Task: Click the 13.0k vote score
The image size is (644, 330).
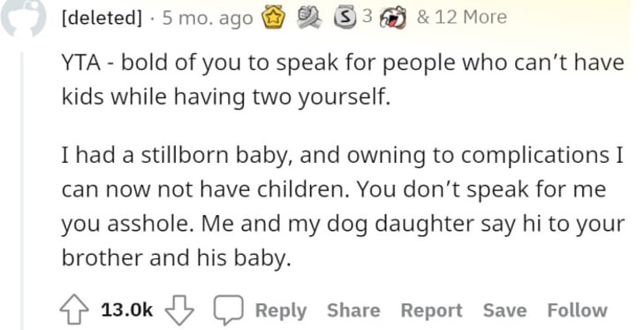Action: (x=127, y=310)
